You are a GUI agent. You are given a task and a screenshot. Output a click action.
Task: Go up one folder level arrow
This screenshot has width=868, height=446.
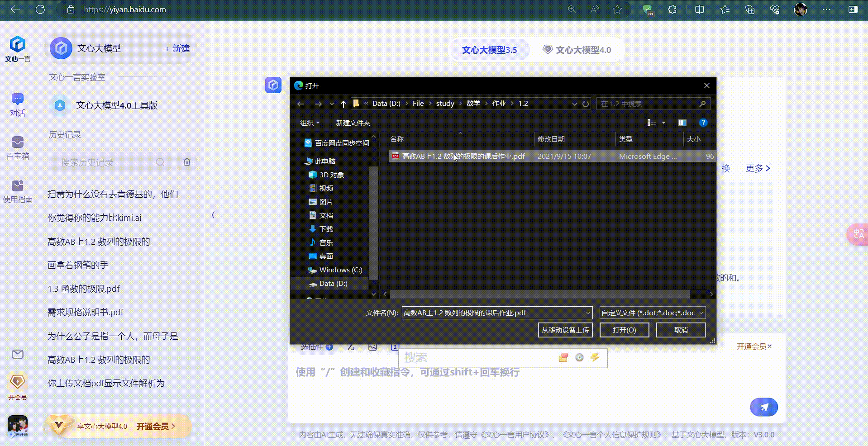(343, 104)
